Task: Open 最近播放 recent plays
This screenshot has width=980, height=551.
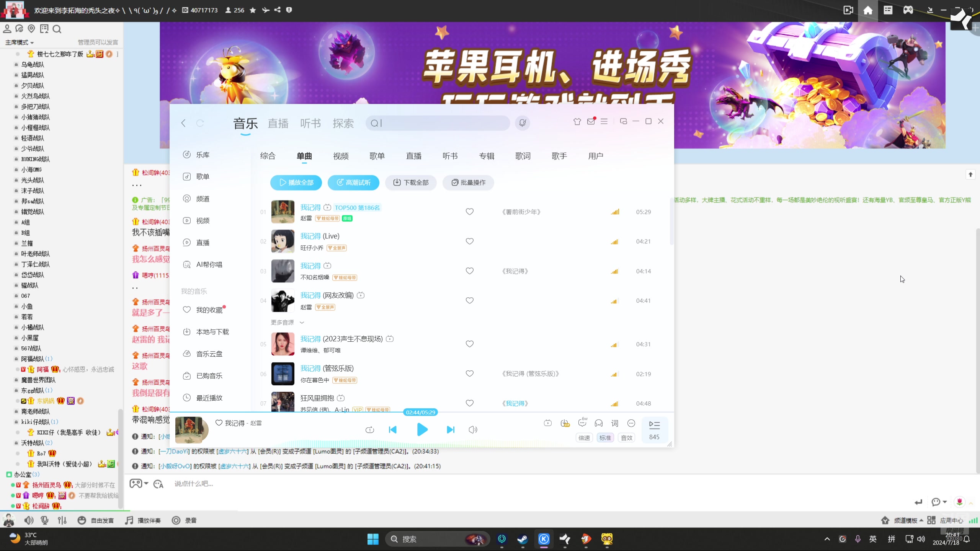Action: (203, 398)
